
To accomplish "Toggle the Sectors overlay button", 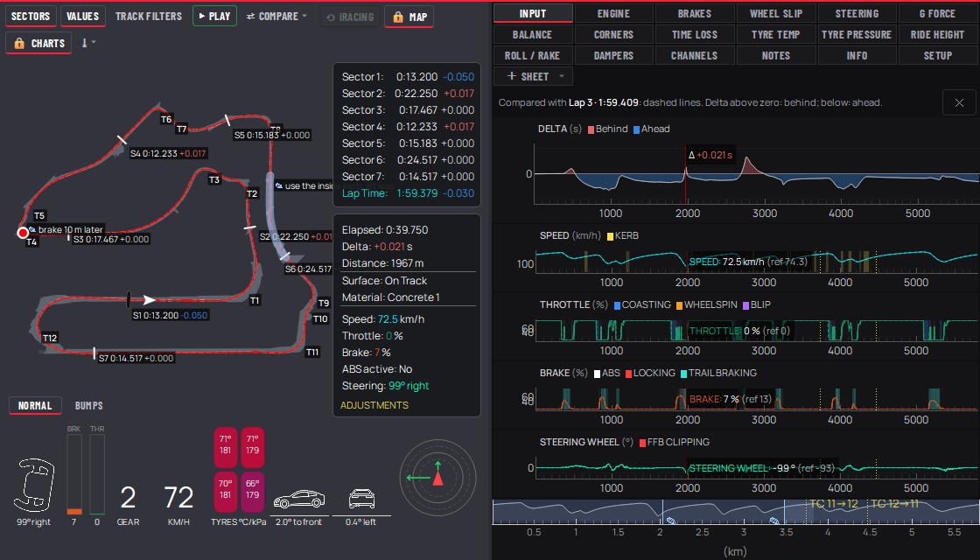I will coord(31,17).
